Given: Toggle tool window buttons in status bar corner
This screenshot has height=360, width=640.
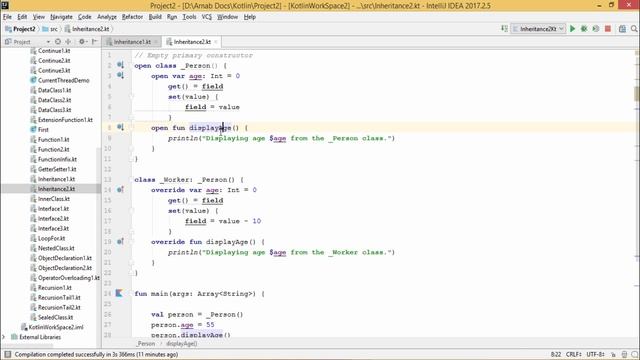Looking at the screenshot, I should tap(7, 354).
